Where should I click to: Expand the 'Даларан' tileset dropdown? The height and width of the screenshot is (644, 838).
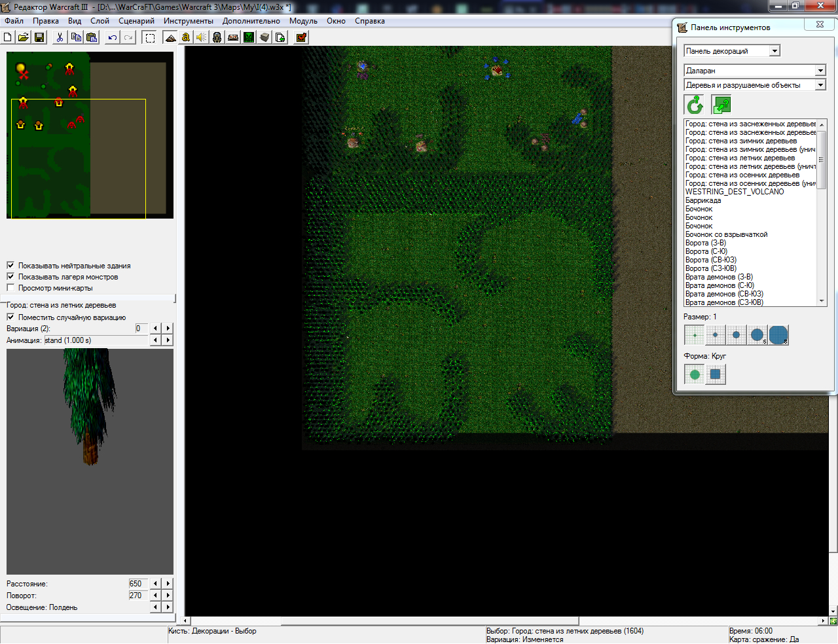tap(820, 71)
